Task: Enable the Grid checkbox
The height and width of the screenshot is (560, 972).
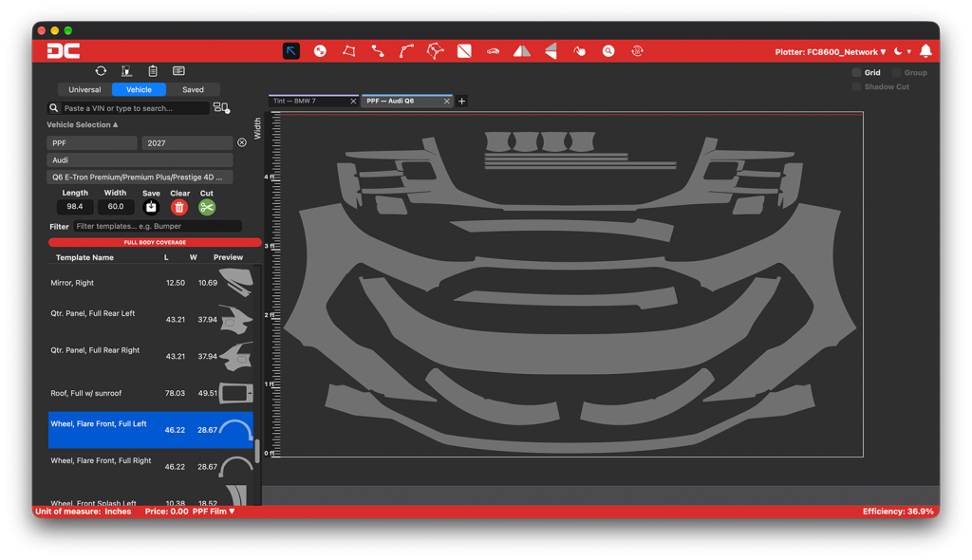Action: [857, 72]
